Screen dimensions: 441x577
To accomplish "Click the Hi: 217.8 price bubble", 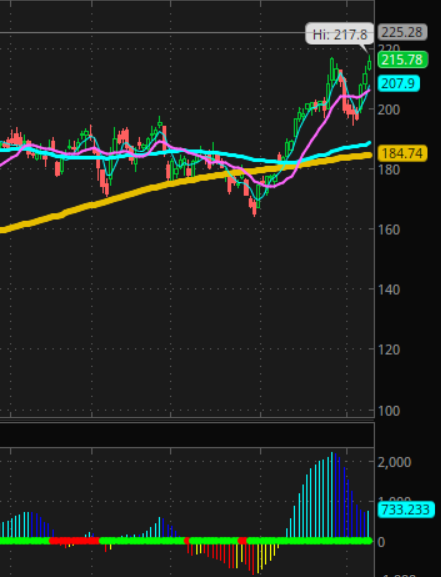I will coord(339,34).
